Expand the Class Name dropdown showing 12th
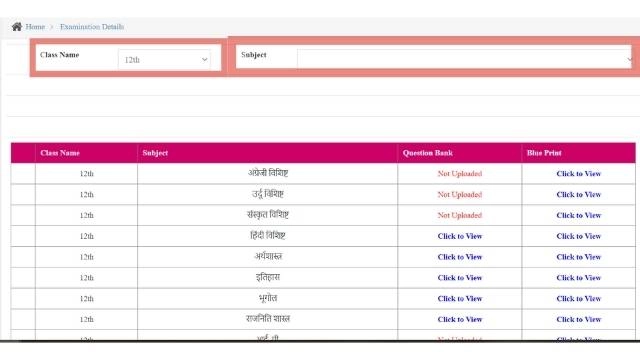The width and height of the screenshot is (640, 360). [x=164, y=60]
